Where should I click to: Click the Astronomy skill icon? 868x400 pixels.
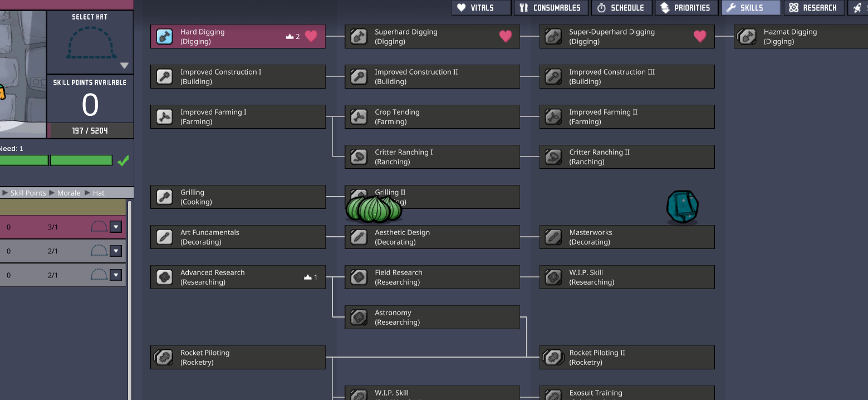point(359,318)
